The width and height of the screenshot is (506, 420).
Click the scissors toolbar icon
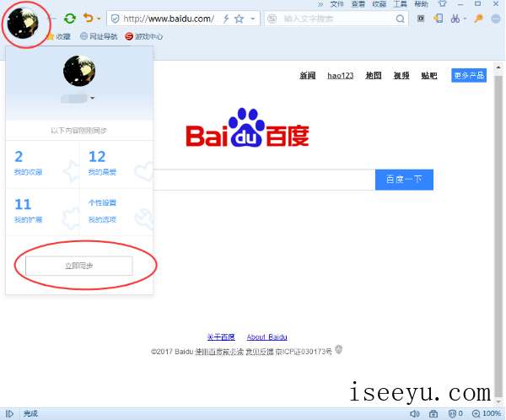click(455, 19)
